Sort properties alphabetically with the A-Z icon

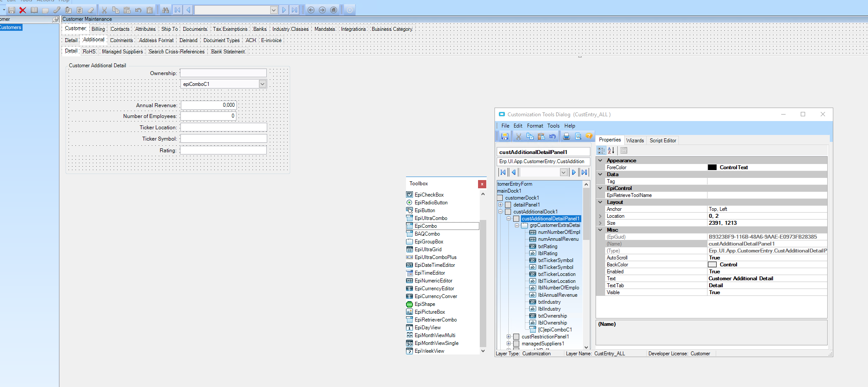[611, 151]
